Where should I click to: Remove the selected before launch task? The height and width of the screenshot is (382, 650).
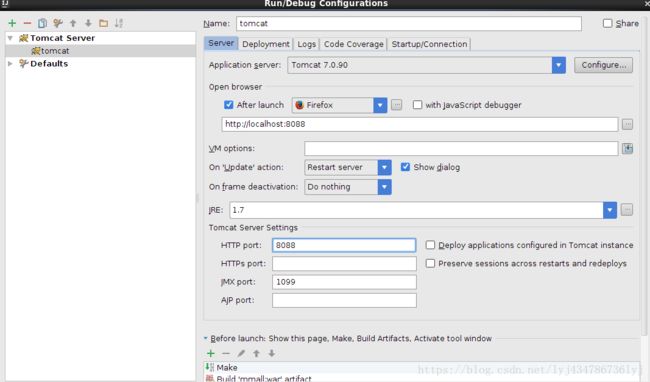tap(226, 353)
